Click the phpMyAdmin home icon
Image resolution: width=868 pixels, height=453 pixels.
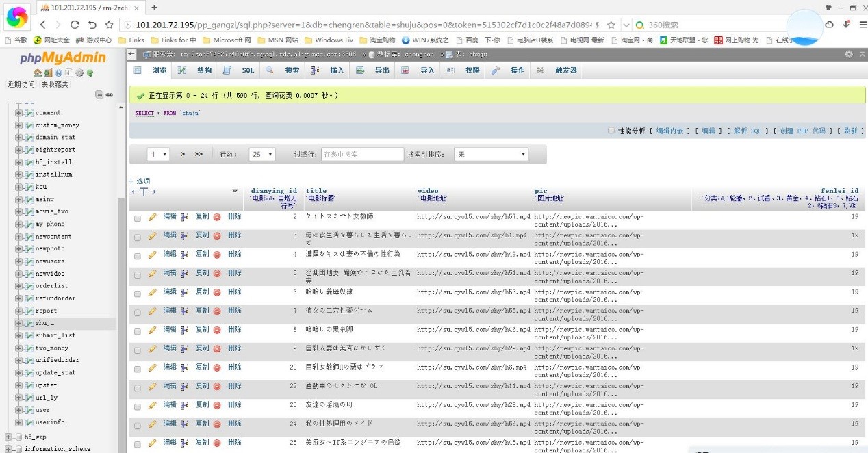38,73
